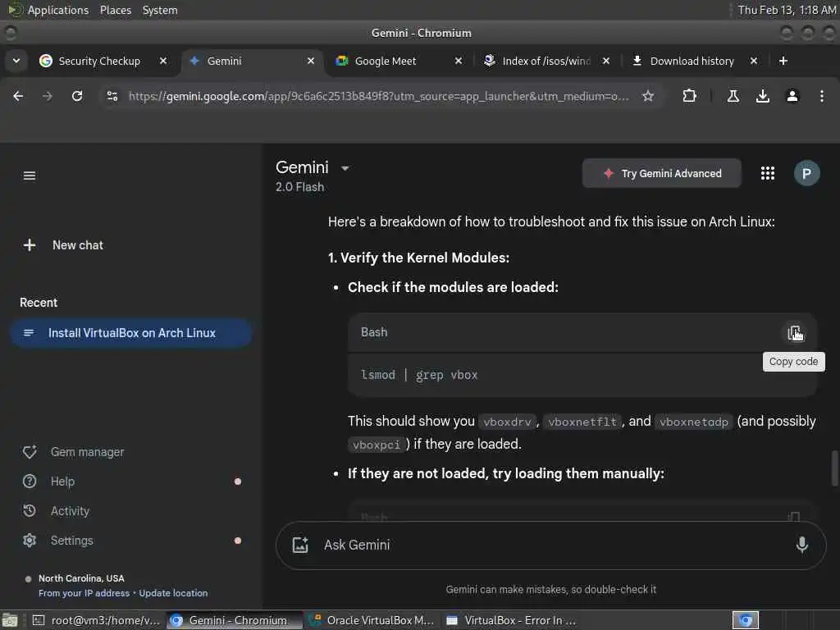Click the upload image icon in prompt box
The height and width of the screenshot is (630, 840).
click(x=300, y=546)
